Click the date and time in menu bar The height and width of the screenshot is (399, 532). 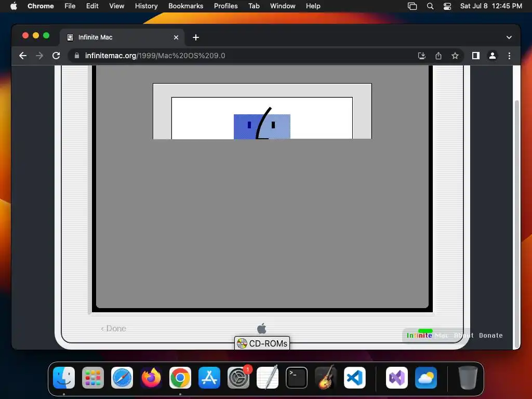491,6
